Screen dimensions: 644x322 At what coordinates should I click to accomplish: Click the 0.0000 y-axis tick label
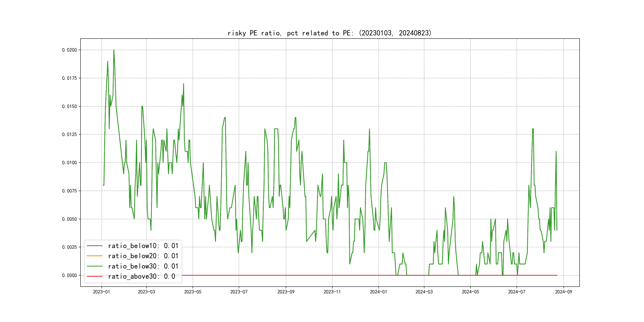click(70, 275)
